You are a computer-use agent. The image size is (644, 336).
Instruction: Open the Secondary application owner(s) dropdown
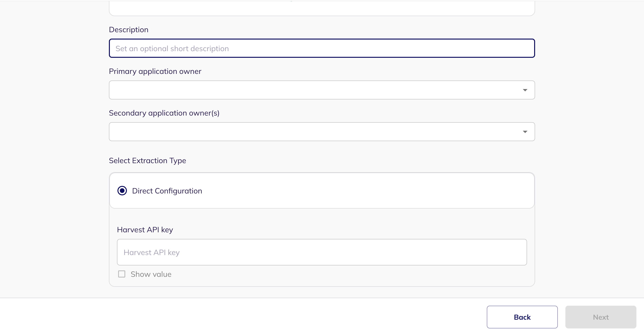[322, 132]
